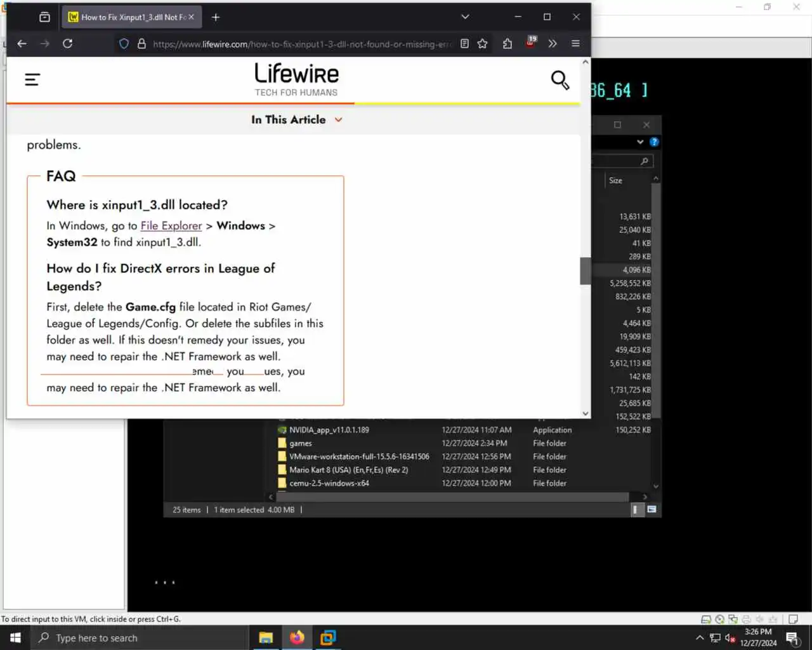Click the VMware hard disk status icon
This screenshot has height=650, width=812.
[705, 619]
